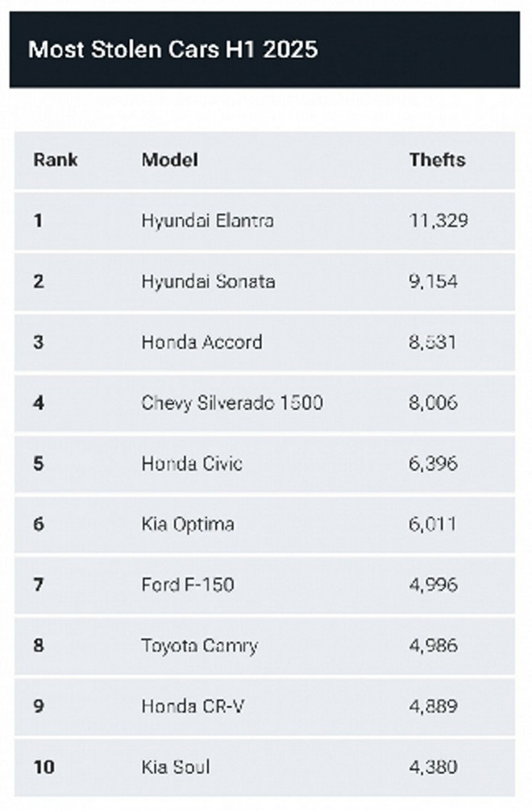Click the Honda Accord model name
This screenshot has height=812, width=532.
tap(202, 342)
